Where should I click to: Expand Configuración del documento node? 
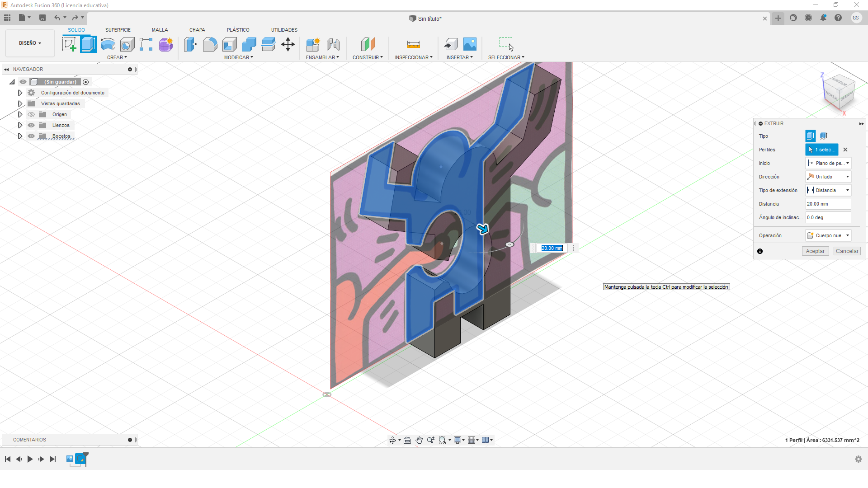20,93
